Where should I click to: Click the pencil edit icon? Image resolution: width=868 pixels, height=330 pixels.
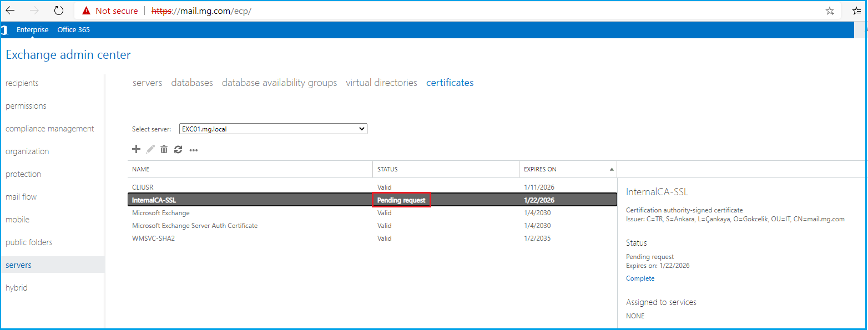(150, 149)
